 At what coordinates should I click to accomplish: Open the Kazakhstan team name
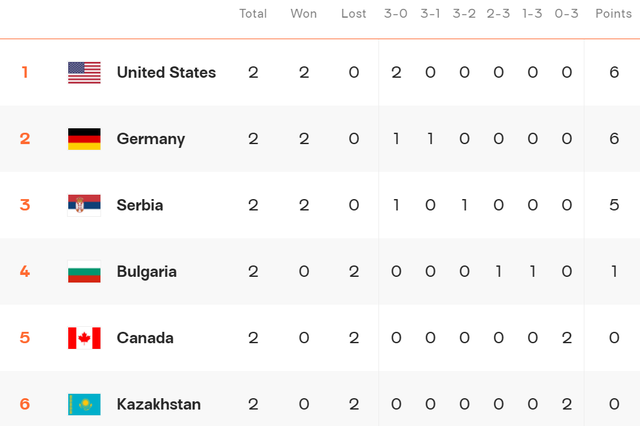pyautogui.click(x=158, y=404)
